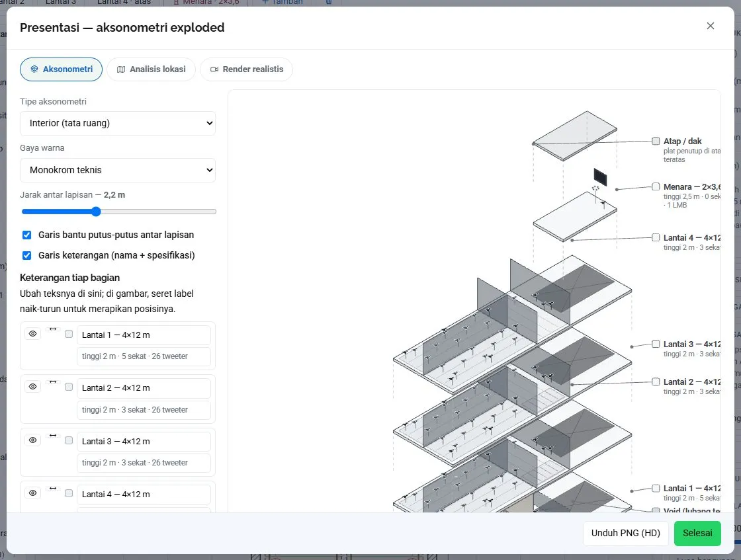Open the Analisis lokasi tab

click(152, 69)
